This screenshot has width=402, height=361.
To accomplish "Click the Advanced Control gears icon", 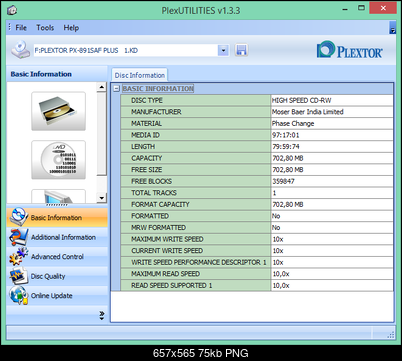I will [18, 256].
